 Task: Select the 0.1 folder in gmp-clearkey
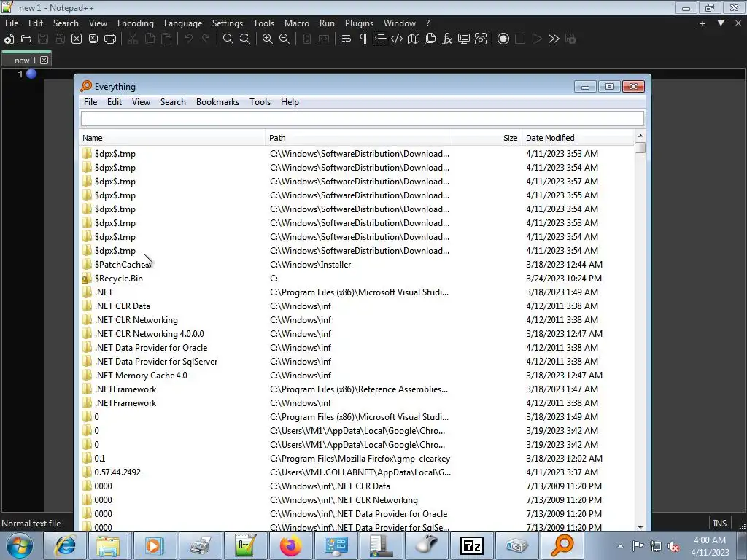357,458
